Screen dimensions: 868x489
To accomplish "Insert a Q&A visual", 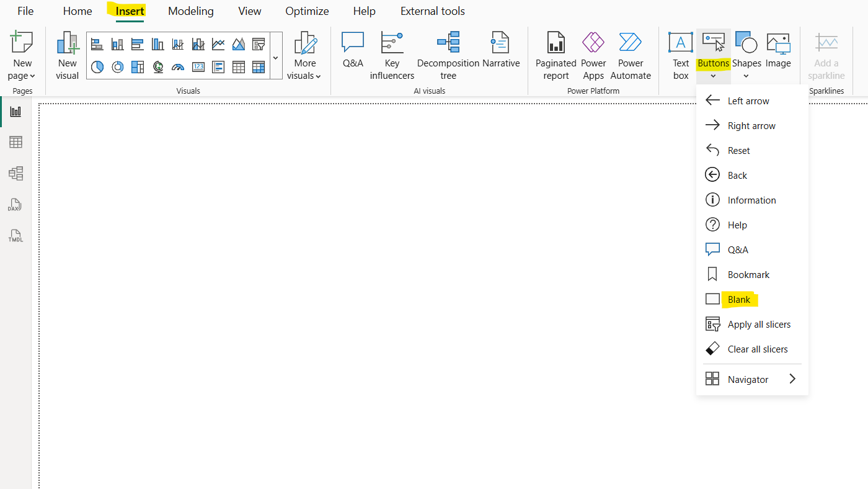I will (x=352, y=55).
